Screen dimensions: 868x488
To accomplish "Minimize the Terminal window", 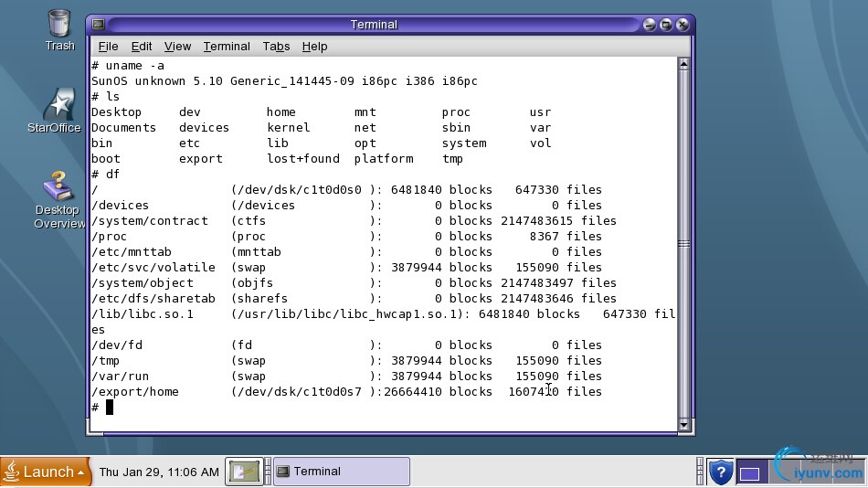I will [650, 25].
